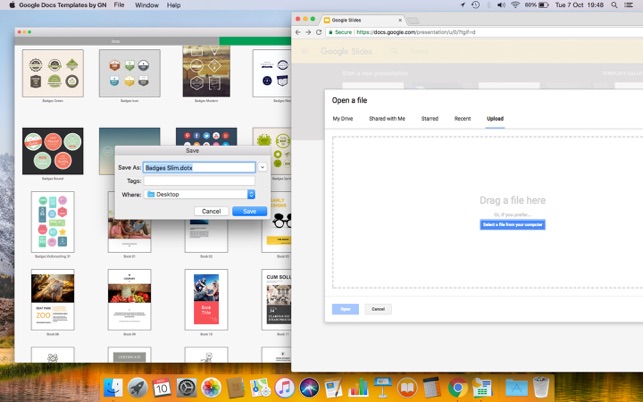
Task: Click the battery status indicator
Action: click(x=536, y=5)
